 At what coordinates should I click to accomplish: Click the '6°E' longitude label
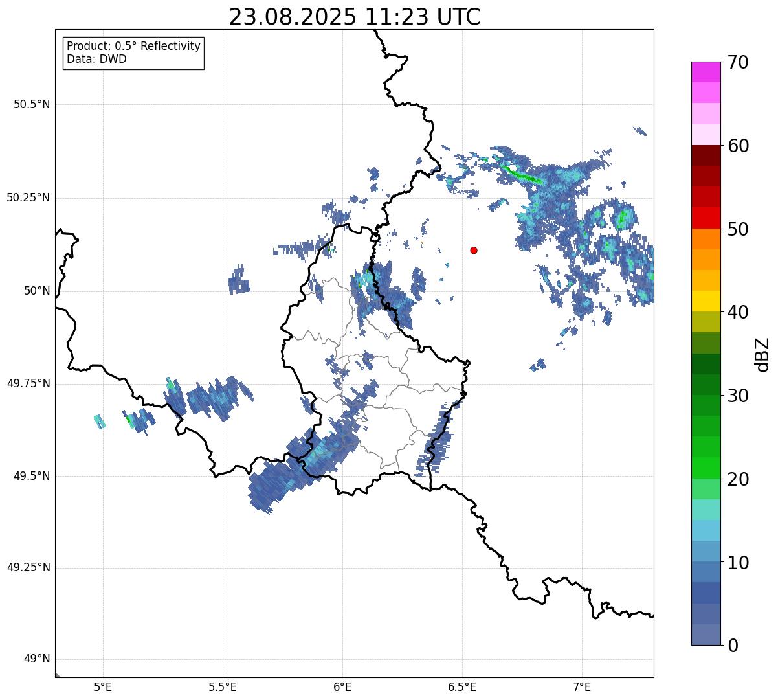(x=342, y=686)
